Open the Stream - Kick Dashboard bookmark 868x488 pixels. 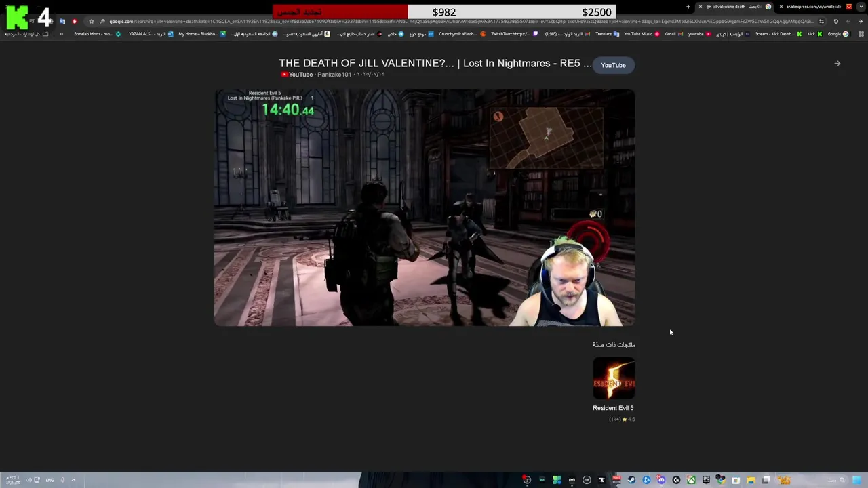pos(778,34)
